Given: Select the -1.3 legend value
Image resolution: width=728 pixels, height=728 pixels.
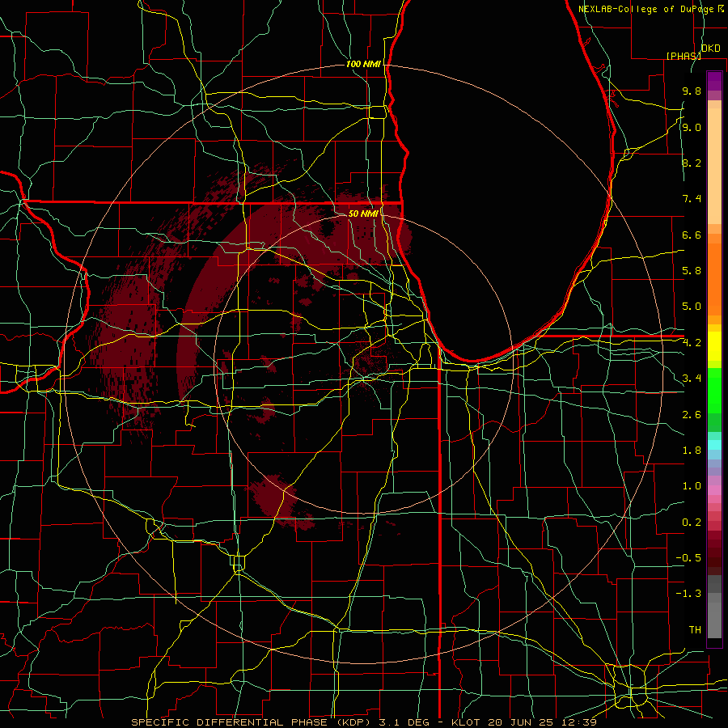Looking at the screenshot, I should tap(688, 594).
